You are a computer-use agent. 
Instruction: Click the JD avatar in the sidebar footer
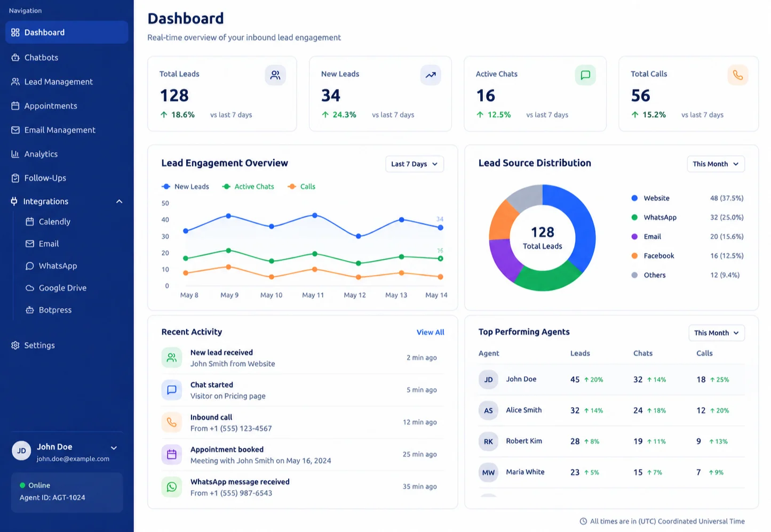click(x=21, y=451)
